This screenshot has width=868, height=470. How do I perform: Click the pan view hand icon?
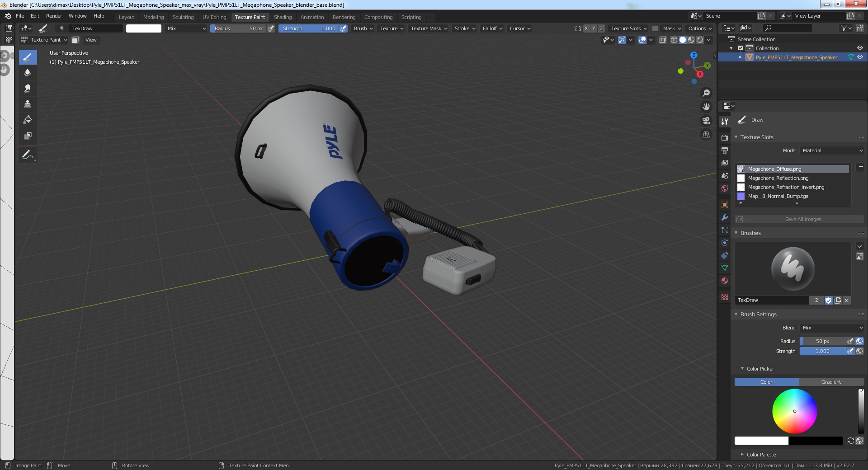click(x=706, y=107)
